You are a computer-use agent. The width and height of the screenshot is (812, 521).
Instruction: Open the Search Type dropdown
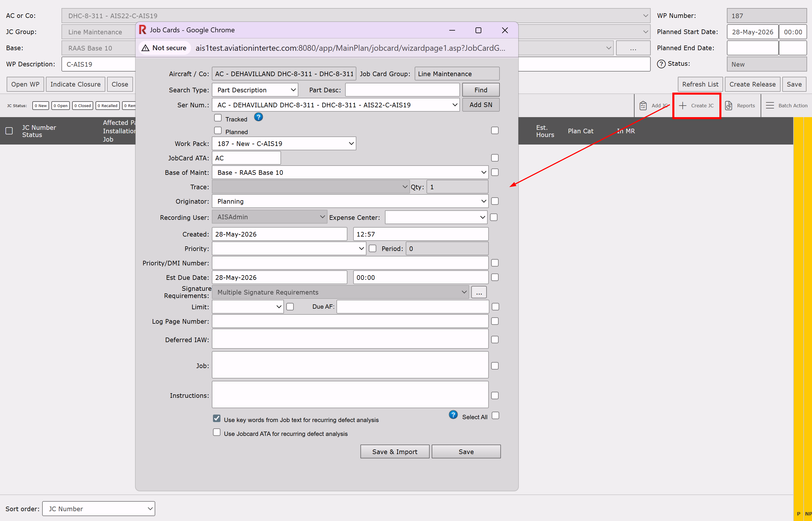[255, 90]
